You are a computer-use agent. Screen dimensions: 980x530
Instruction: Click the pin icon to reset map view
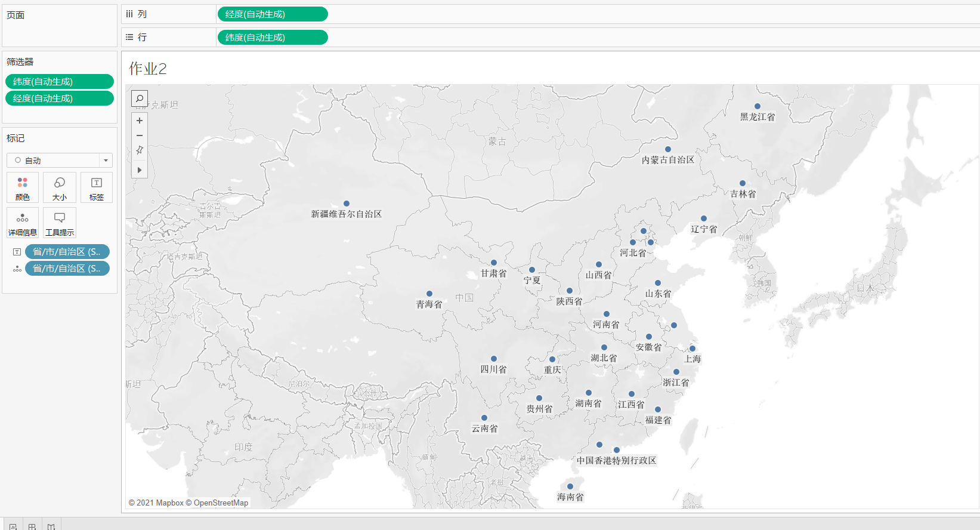(140, 150)
